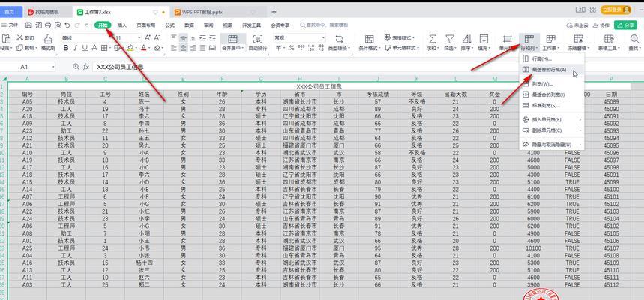The height and width of the screenshot is (300, 644).
Task: Switch to the 插入 Insert tab
Action: coord(122,25)
